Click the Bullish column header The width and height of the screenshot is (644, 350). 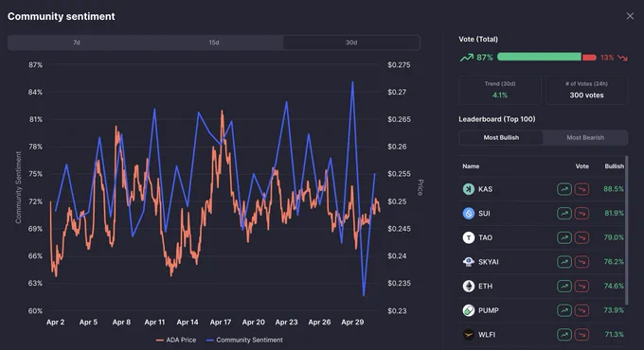tap(614, 166)
